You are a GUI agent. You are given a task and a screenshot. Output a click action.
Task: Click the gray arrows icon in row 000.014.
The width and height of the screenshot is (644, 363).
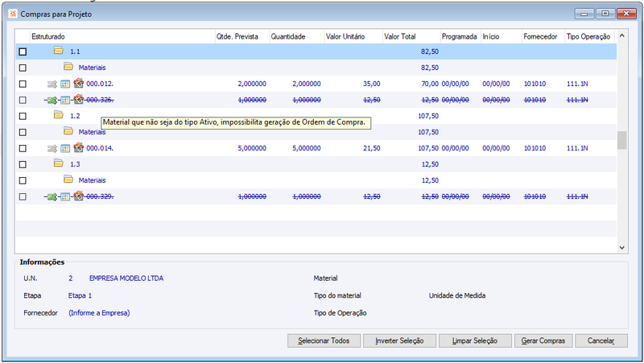pos(52,149)
